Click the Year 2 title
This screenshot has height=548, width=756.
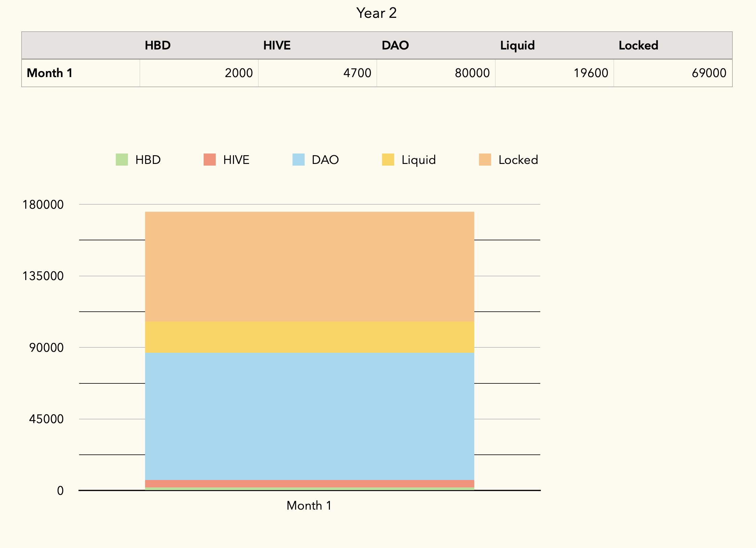point(376,13)
